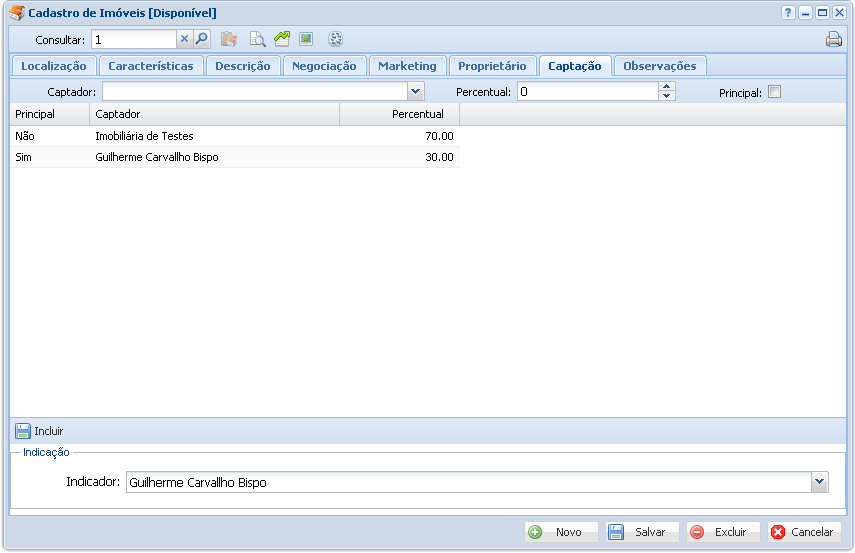Click the printer icon
The image size is (855, 553).
pos(833,40)
